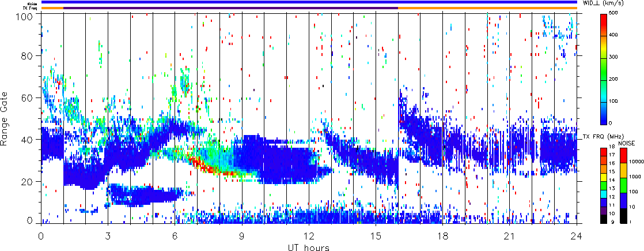Click the "TX FRQ (MHz)" legend title

(x=603, y=136)
